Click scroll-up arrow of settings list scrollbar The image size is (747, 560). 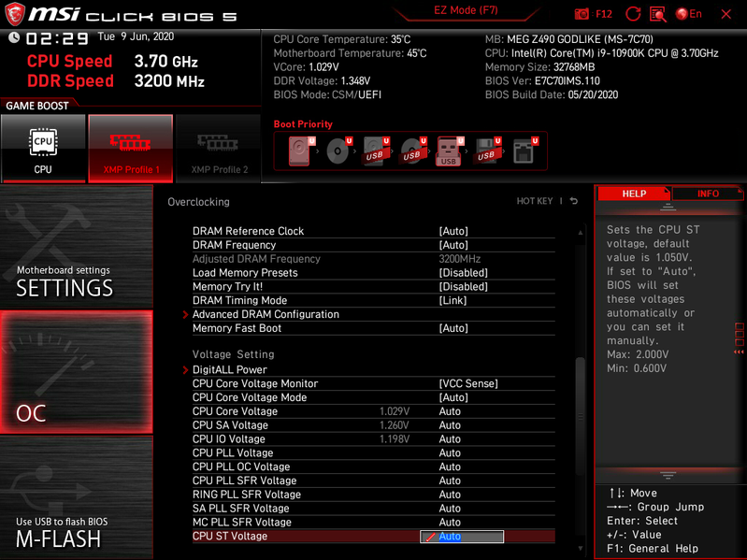[581, 233]
